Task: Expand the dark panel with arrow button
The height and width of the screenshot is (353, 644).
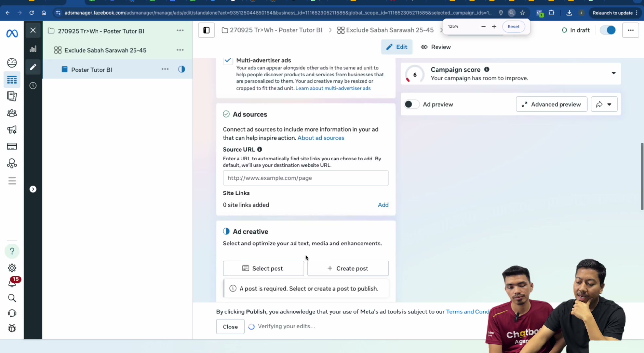Action: click(x=33, y=189)
